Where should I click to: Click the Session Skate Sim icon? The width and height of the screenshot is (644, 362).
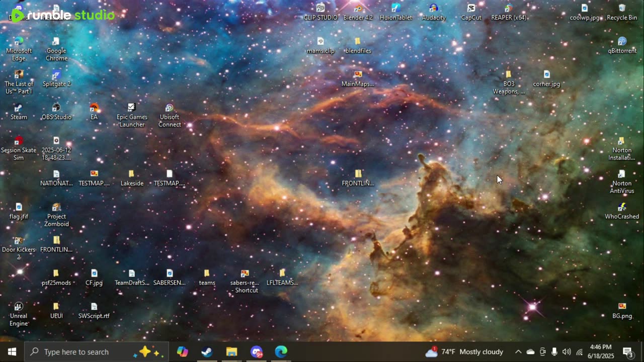[19, 149]
